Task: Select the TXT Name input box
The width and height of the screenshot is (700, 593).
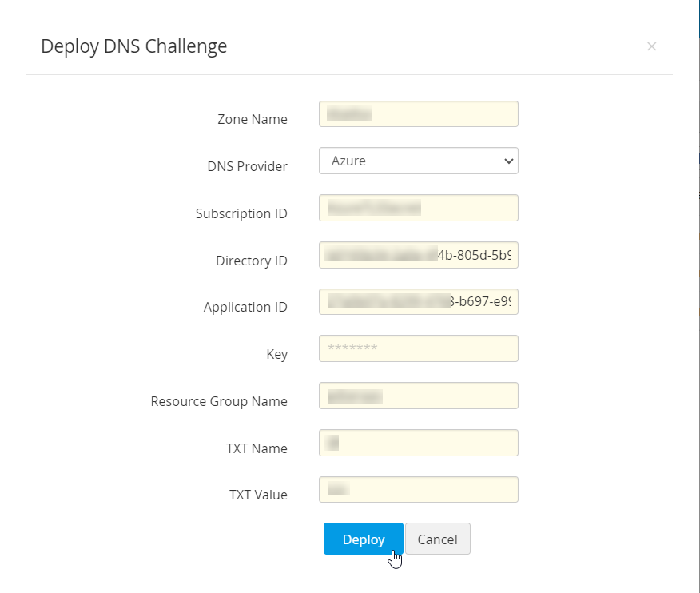Action: (418, 443)
